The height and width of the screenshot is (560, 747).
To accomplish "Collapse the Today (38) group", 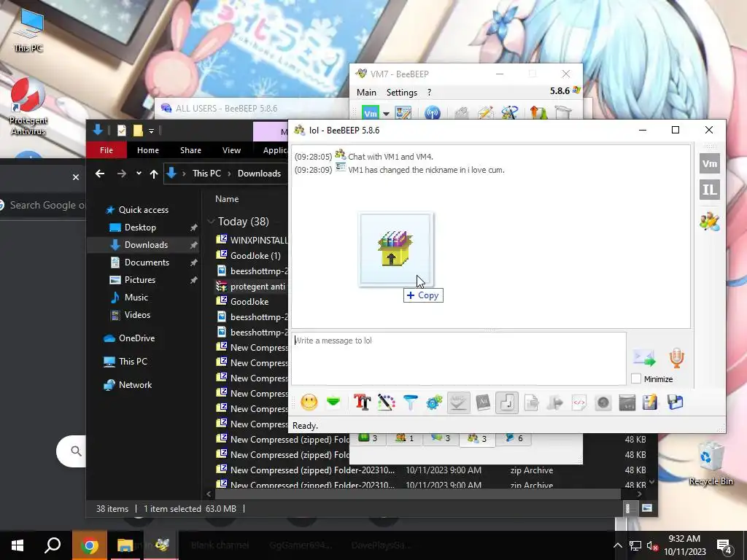I will (x=211, y=222).
